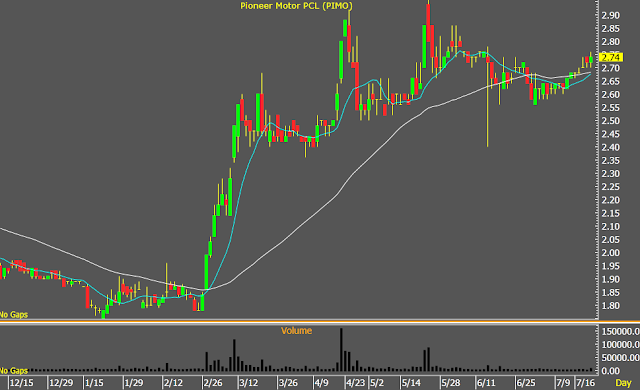Click the 2.80 price axis label

click(x=610, y=42)
